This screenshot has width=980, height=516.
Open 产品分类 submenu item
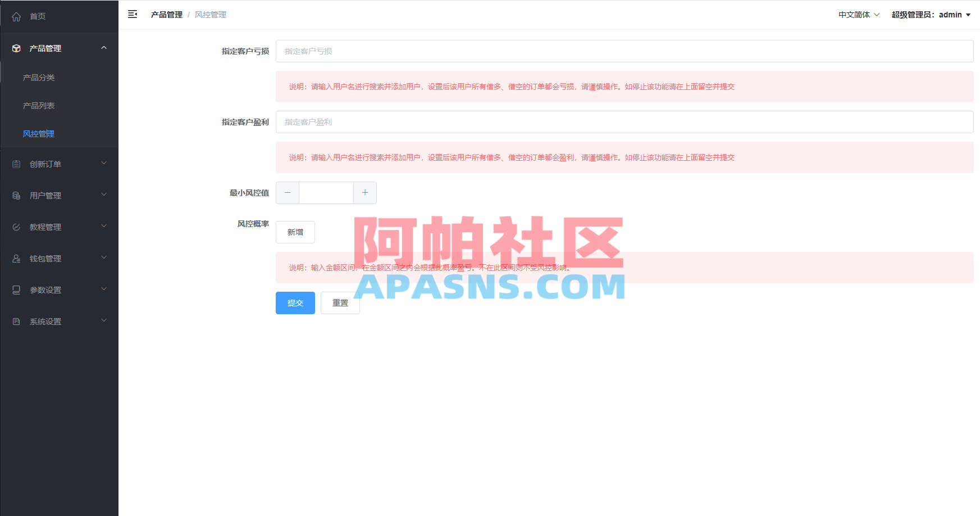(x=60, y=78)
